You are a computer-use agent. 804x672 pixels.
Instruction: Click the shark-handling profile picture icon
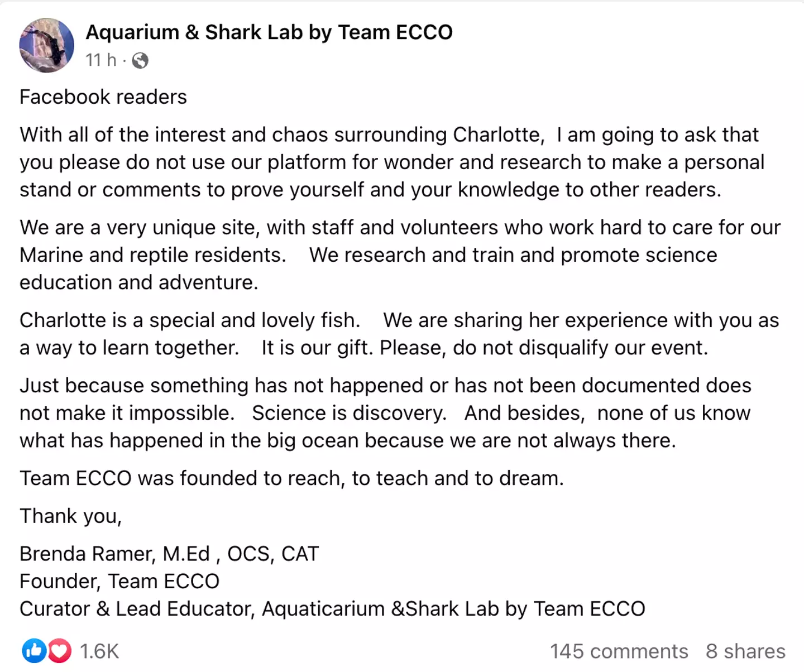(x=47, y=45)
